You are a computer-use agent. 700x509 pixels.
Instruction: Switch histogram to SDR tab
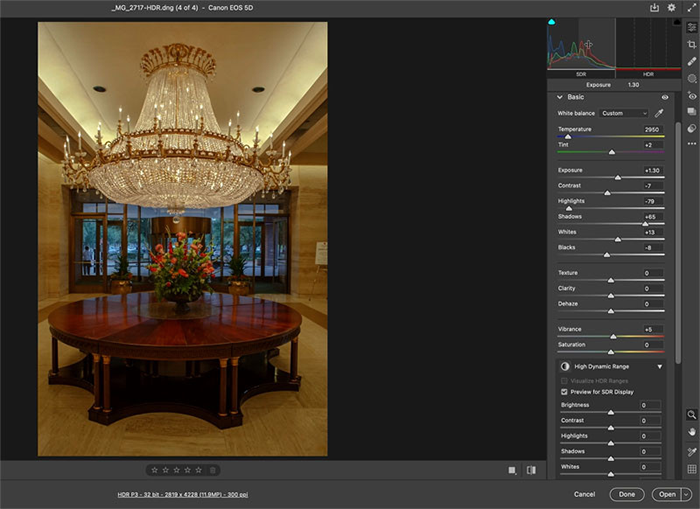[x=580, y=74]
